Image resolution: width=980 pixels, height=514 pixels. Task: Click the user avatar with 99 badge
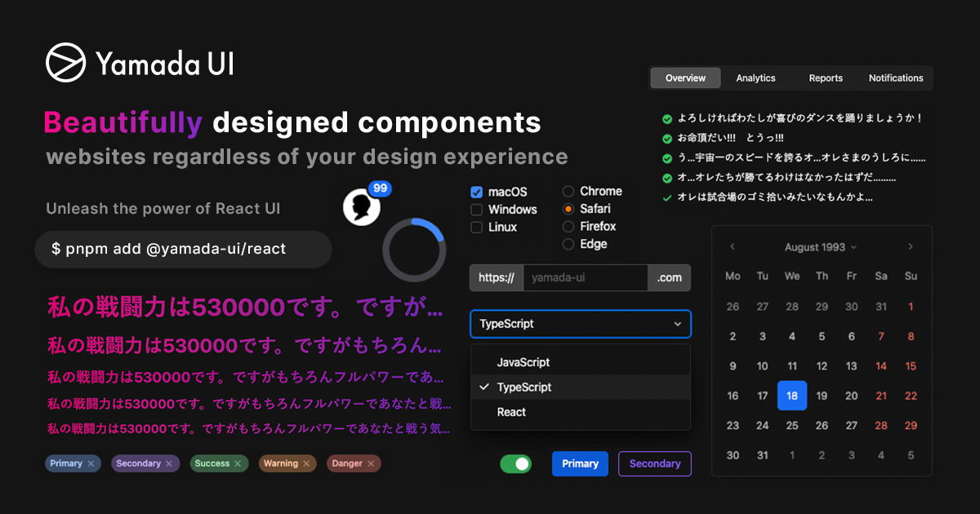coord(362,207)
